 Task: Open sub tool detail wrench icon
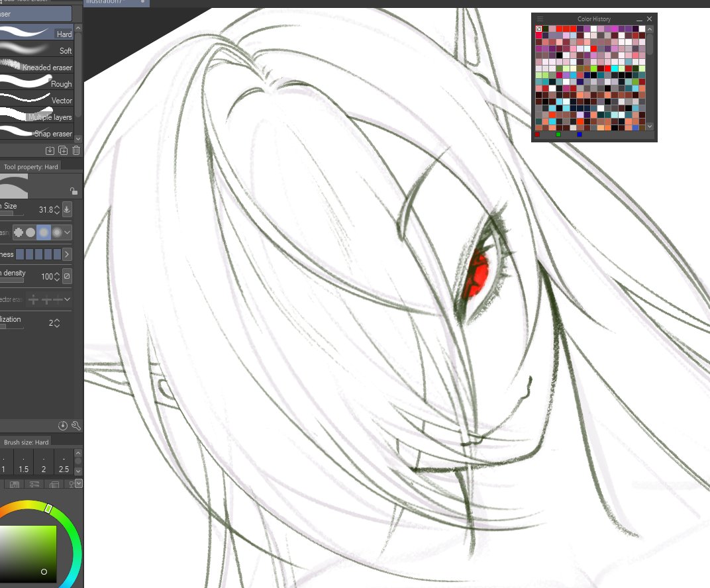(x=76, y=426)
